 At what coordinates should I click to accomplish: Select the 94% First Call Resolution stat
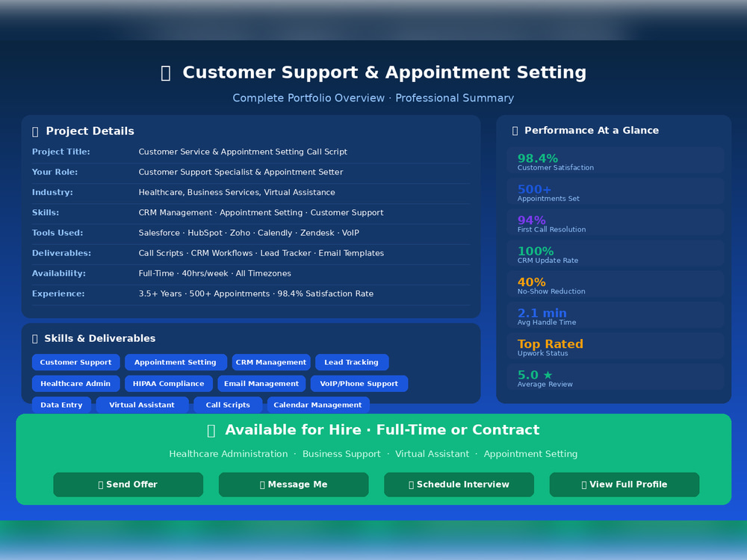pyautogui.click(x=615, y=223)
